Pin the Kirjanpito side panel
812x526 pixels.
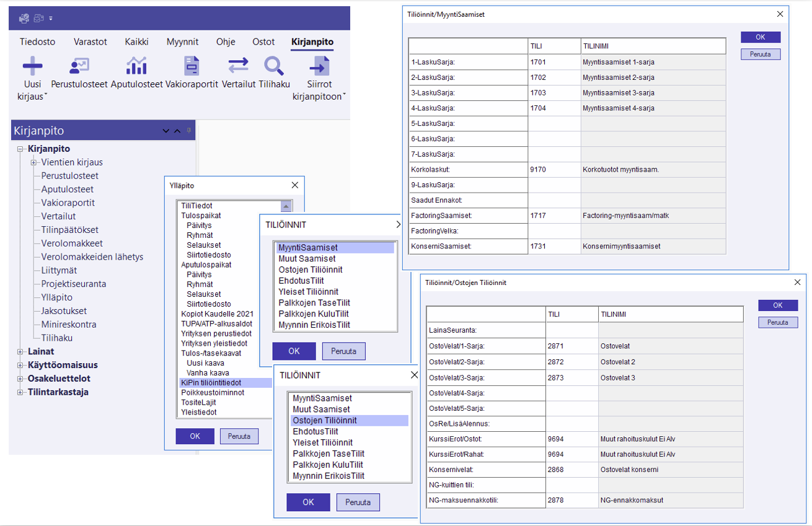[189, 131]
